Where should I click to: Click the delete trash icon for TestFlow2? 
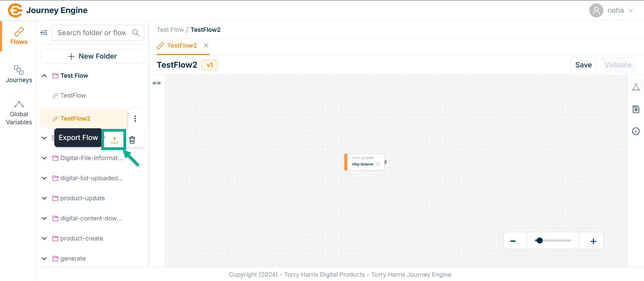tap(132, 140)
